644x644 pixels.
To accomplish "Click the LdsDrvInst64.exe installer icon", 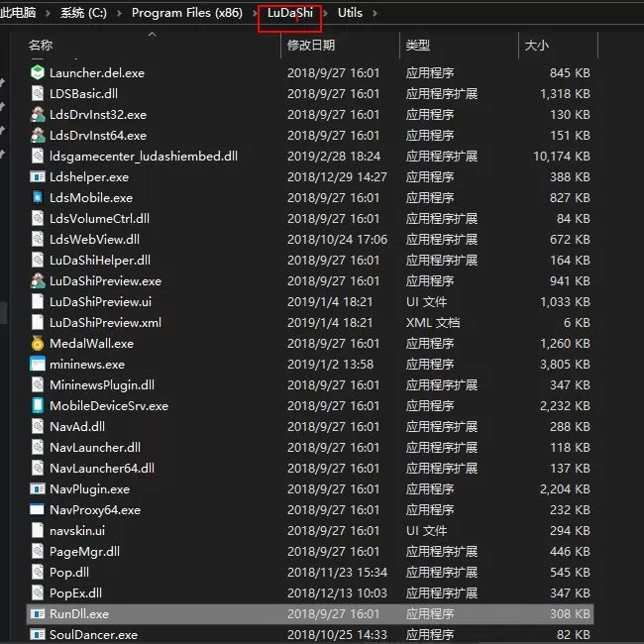I will tap(38, 135).
